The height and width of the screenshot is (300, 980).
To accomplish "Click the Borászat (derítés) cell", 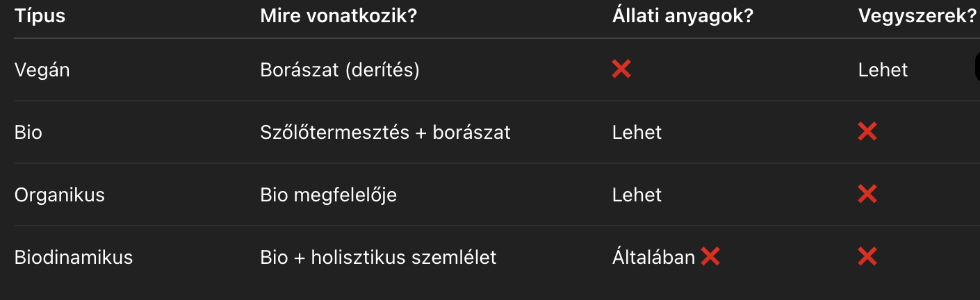I will tap(340, 70).
